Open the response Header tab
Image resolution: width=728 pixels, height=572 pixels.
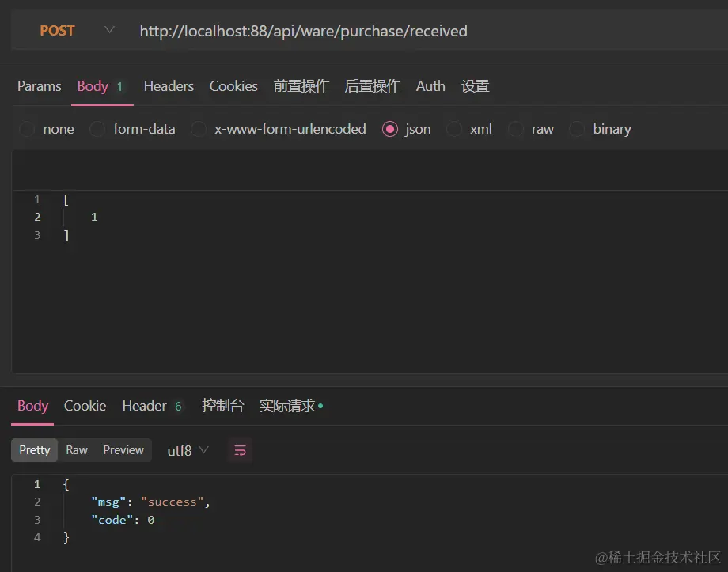[152, 406]
